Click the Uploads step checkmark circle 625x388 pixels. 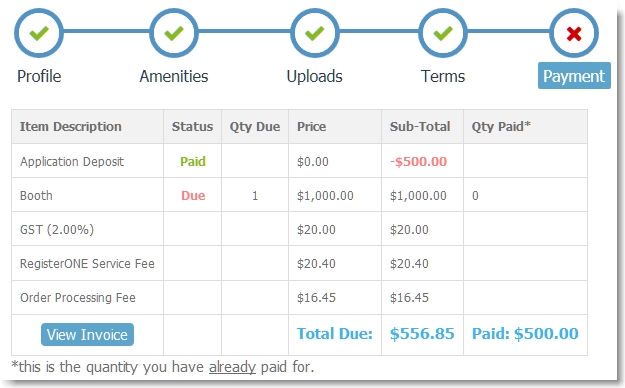(x=314, y=33)
